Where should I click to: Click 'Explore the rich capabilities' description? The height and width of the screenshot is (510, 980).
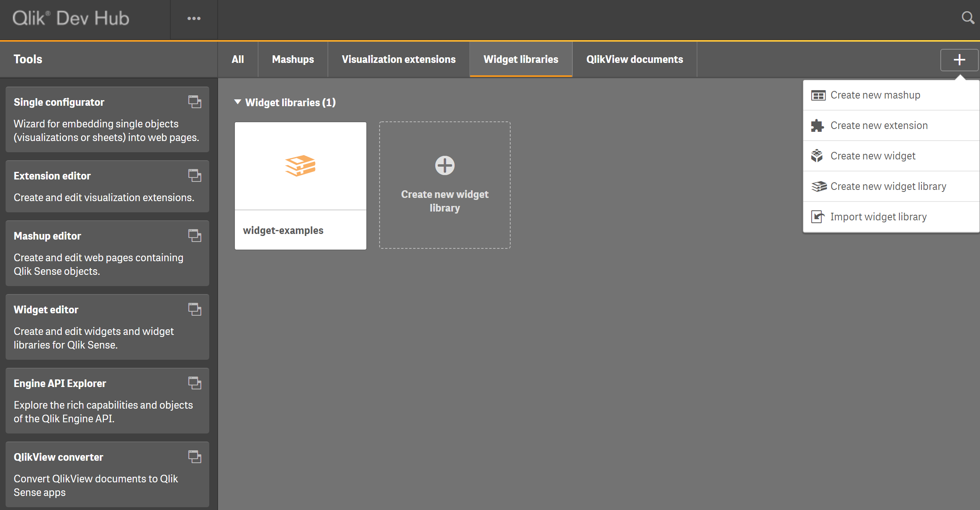(x=103, y=412)
